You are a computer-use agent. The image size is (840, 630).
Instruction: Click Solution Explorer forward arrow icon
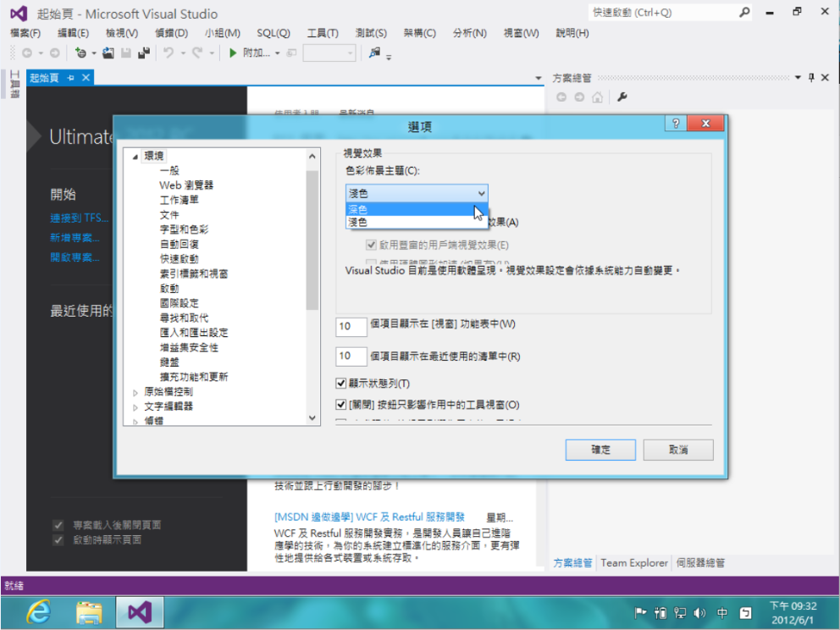[580, 97]
